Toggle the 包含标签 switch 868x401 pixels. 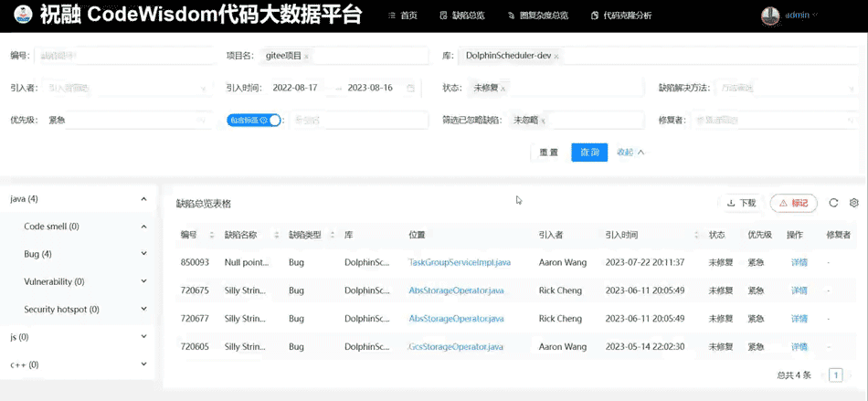click(253, 120)
